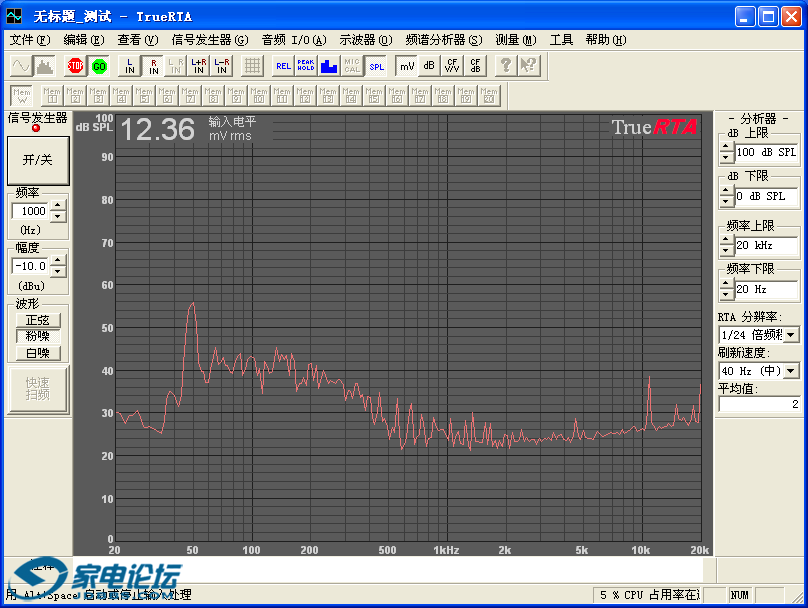
Task: Click the red STOP icon
Action: (x=75, y=66)
